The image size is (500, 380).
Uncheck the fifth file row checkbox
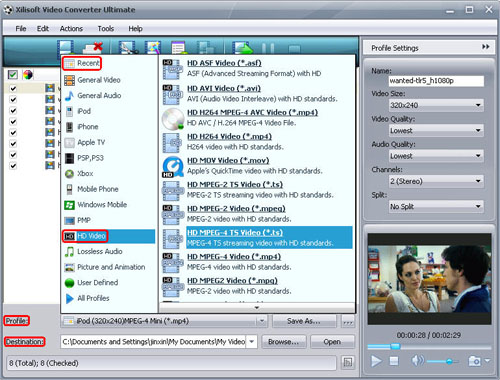(x=13, y=132)
